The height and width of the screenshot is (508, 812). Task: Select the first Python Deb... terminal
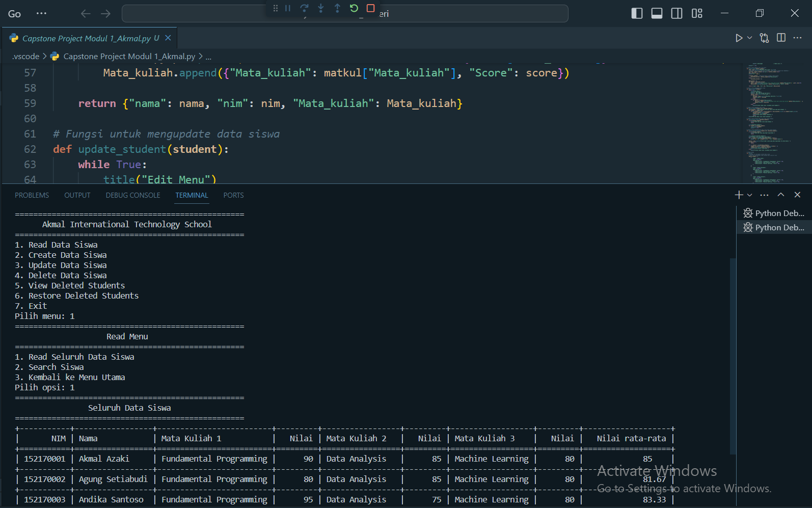point(774,213)
